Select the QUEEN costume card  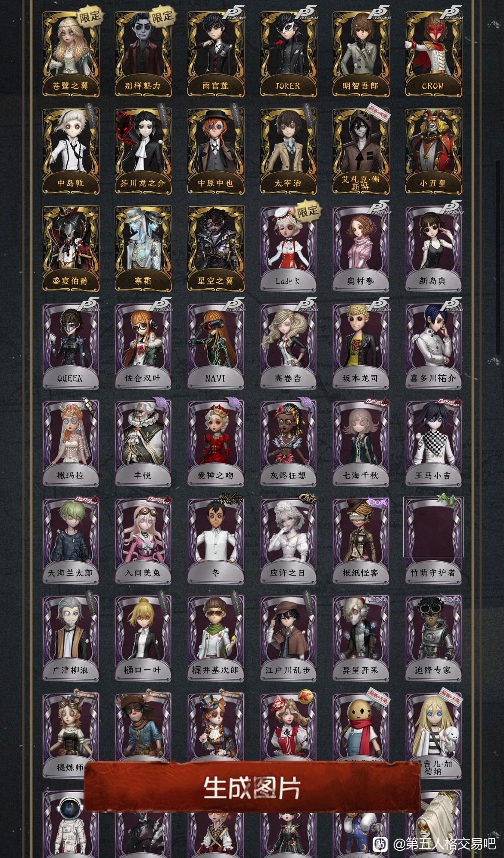click(70, 345)
